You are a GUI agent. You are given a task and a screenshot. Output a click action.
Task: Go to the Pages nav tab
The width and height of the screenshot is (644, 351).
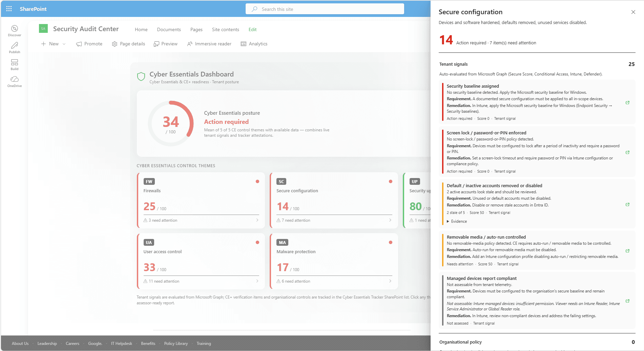(x=196, y=29)
